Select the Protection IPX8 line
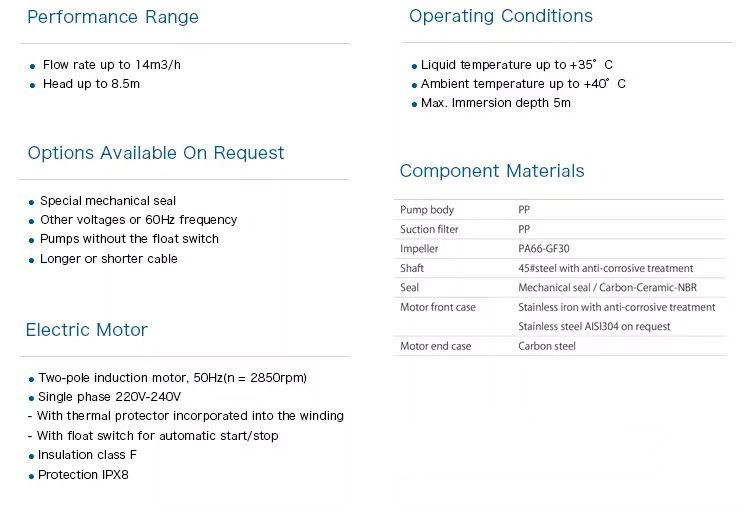748x515 pixels. pyautogui.click(x=83, y=475)
